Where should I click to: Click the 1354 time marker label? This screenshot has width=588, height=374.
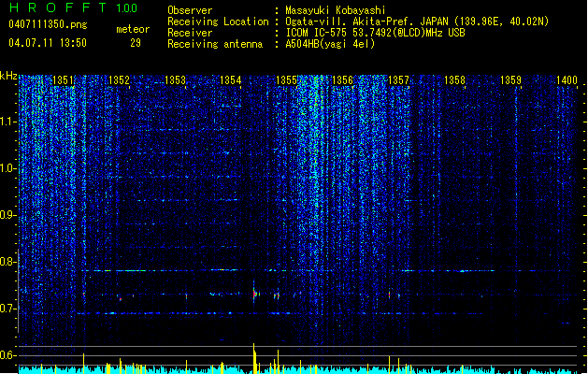coord(231,80)
